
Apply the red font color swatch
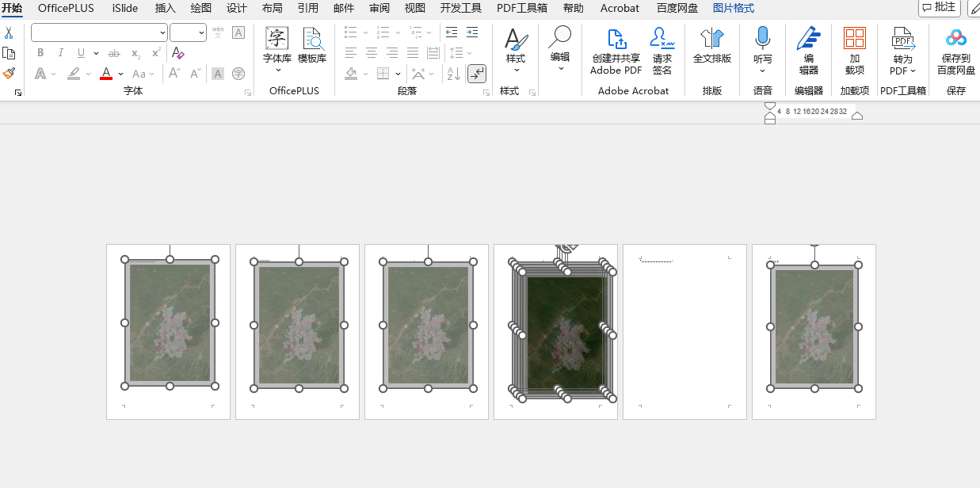click(106, 74)
